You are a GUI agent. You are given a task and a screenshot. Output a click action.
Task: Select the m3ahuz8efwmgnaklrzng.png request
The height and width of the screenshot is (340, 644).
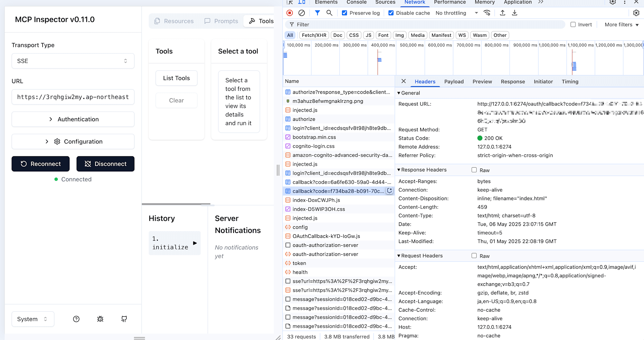coord(339,101)
